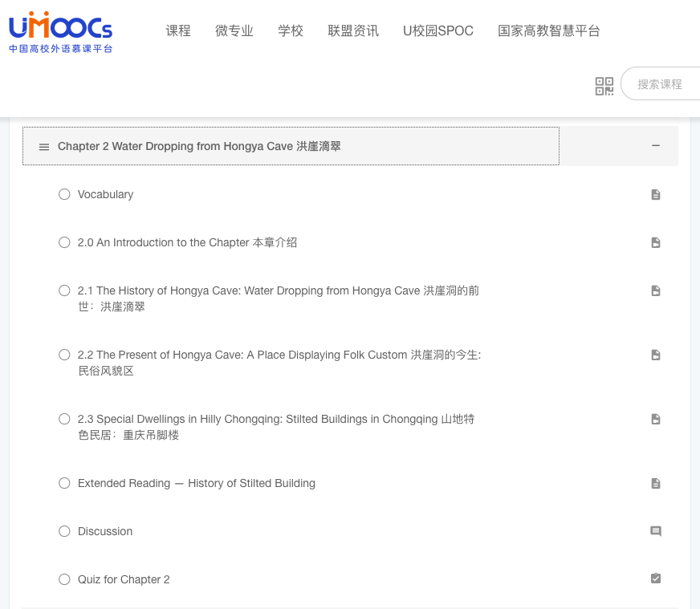Screen dimensions: 700x609
Task: Open the QR code scanner icon
Action: pyautogui.click(x=604, y=86)
